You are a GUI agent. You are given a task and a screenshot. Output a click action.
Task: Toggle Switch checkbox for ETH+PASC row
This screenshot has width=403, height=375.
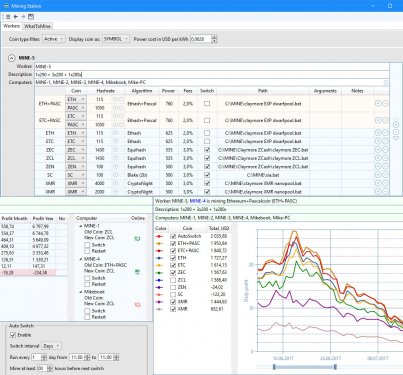tap(207, 104)
